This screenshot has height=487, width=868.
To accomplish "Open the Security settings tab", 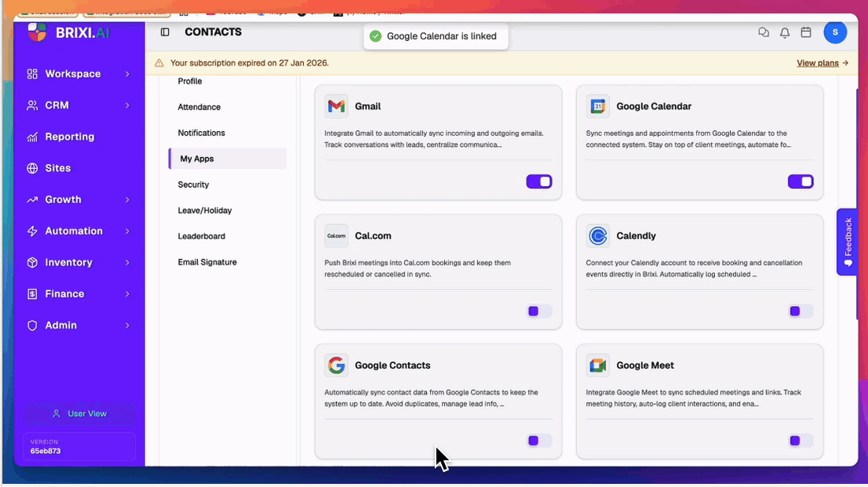I will [193, 184].
